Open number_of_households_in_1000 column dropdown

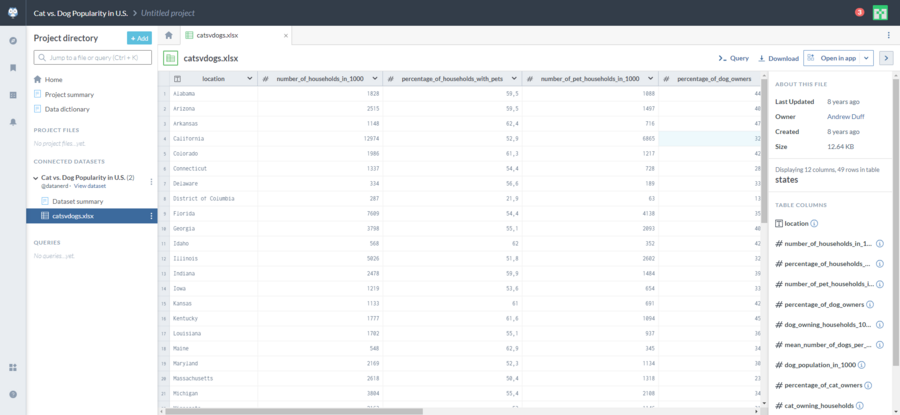374,79
